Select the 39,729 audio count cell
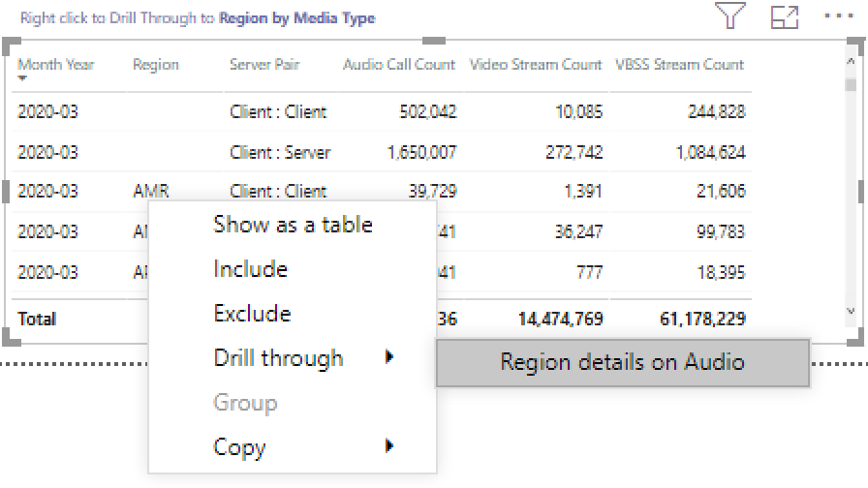The width and height of the screenshot is (868, 488). pyautogui.click(x=432, y=191)
